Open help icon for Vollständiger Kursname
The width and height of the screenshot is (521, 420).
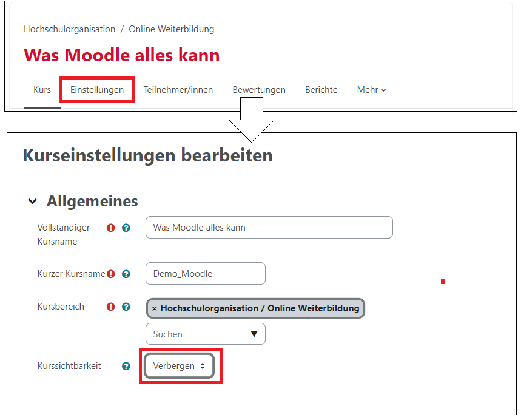126,228
